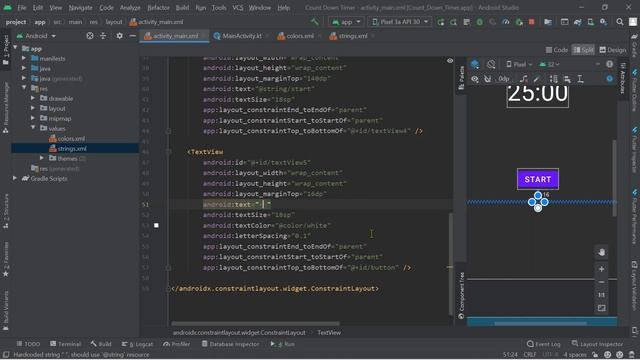Open the Component Tree side panel
The height and width of the screenshot is (360, 640).
461,296
